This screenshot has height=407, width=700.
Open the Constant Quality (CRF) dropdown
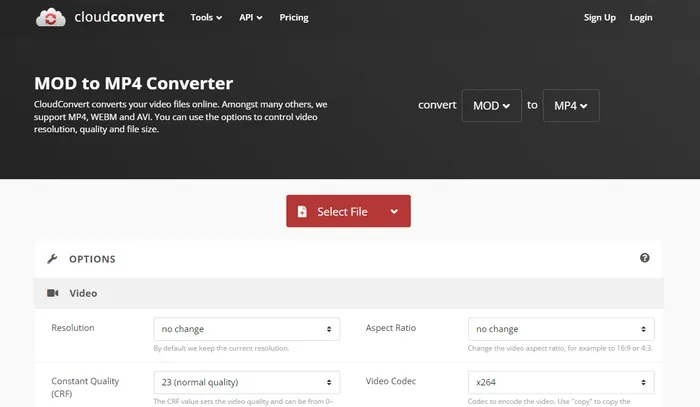click(246, 382)
